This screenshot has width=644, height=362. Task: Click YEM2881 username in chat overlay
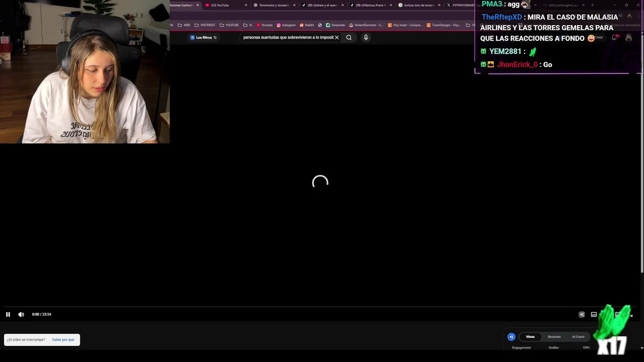click(505, 51)
